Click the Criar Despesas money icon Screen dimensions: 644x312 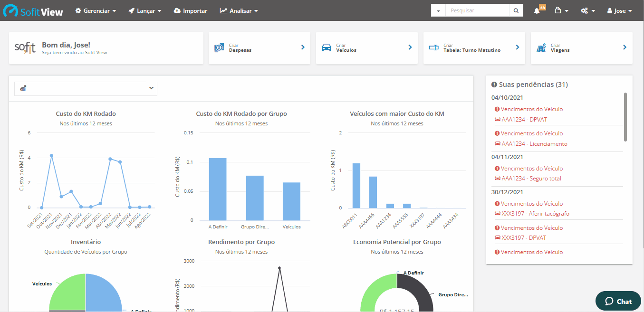coord(219,47)
